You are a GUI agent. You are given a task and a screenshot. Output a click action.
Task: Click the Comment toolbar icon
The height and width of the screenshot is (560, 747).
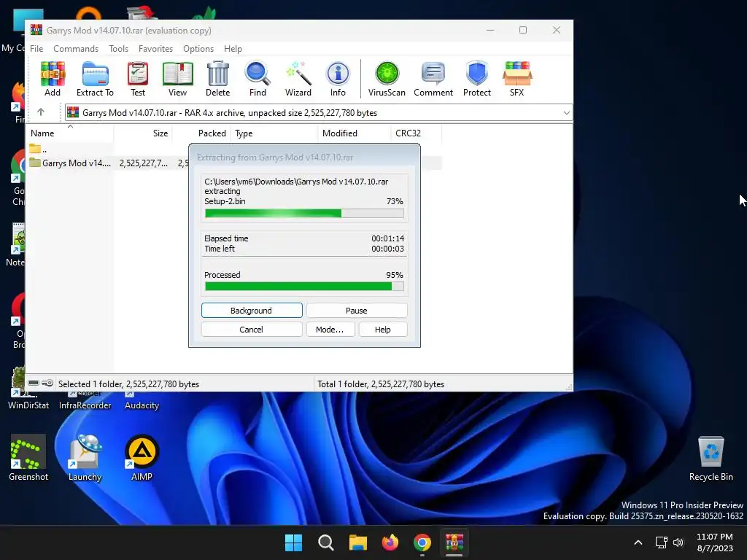point(433,79)
